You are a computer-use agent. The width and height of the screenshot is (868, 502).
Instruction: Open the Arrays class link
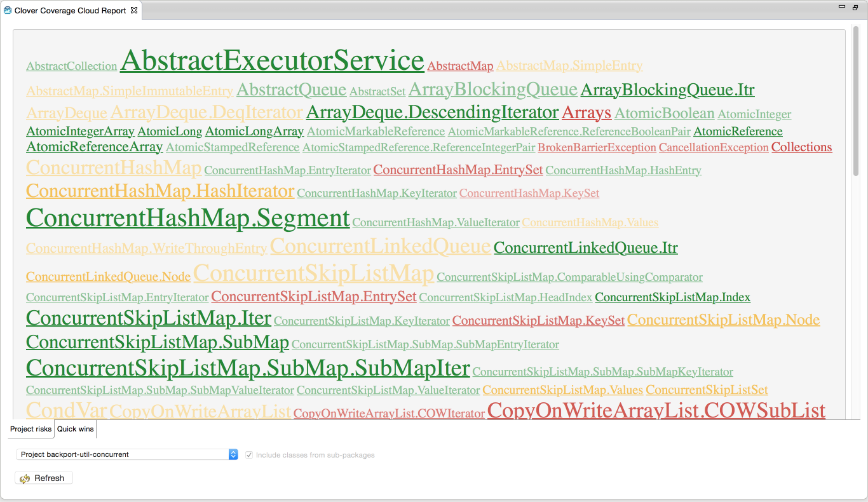(x=586, y=113)
